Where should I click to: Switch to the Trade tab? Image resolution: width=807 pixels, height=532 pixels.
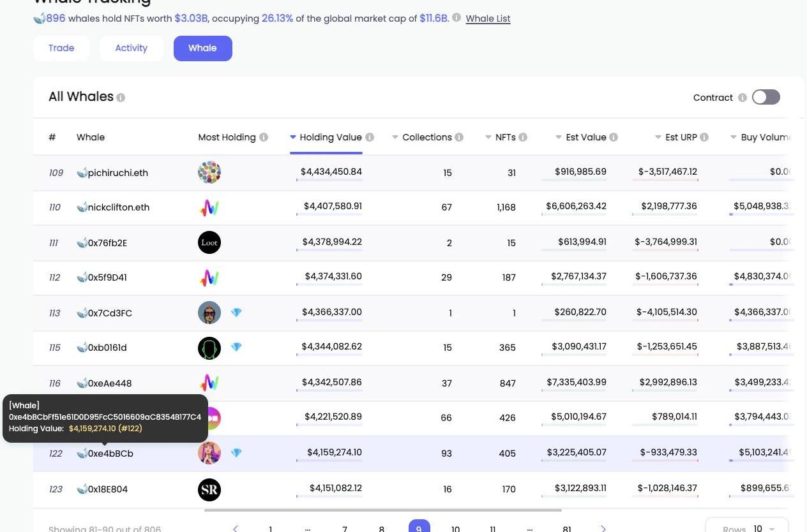click(x=61, y=48)
